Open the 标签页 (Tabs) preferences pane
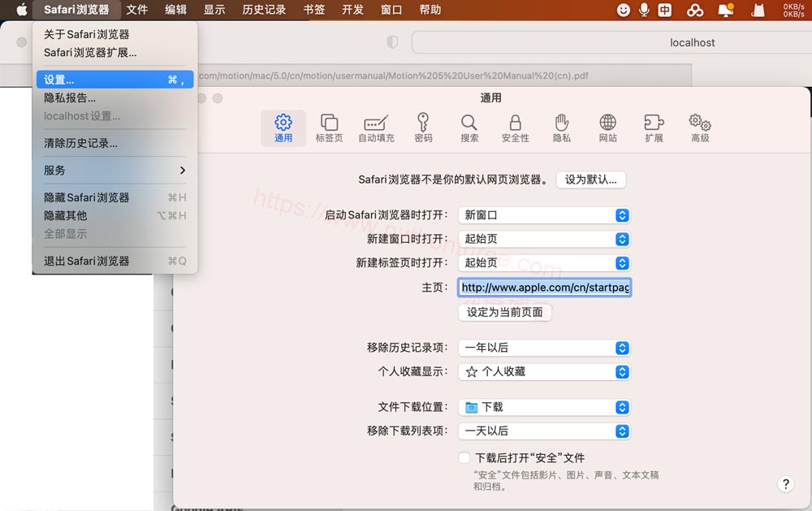Screen dimensions: 812x511 point(329,128)
